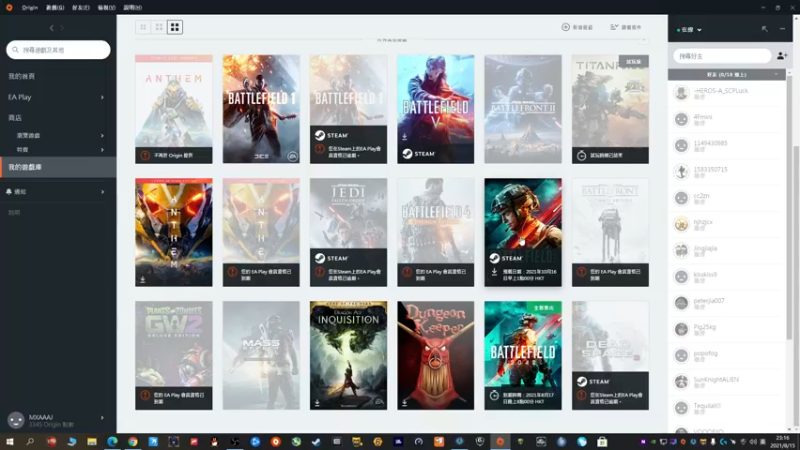Open the Anthem demo game tile
The width and height of the screenshot is (800, 450).
tap(173, 109)
